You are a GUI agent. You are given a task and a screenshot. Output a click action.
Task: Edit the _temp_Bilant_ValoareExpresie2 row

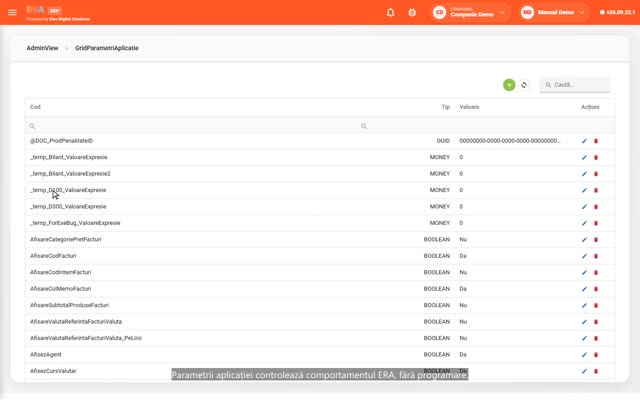[x=584, y=174]
